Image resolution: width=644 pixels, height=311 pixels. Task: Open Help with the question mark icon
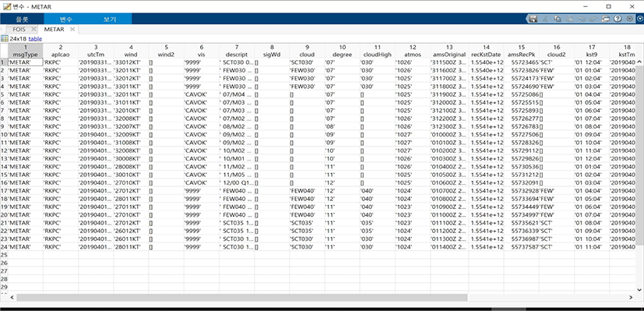coord(618,19)
